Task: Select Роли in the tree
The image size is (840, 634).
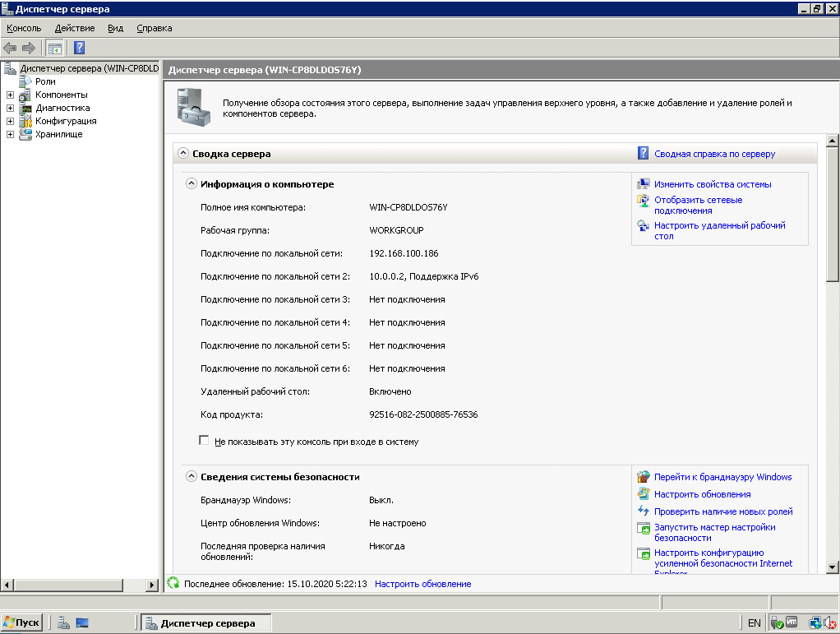Action: point(45,81)
